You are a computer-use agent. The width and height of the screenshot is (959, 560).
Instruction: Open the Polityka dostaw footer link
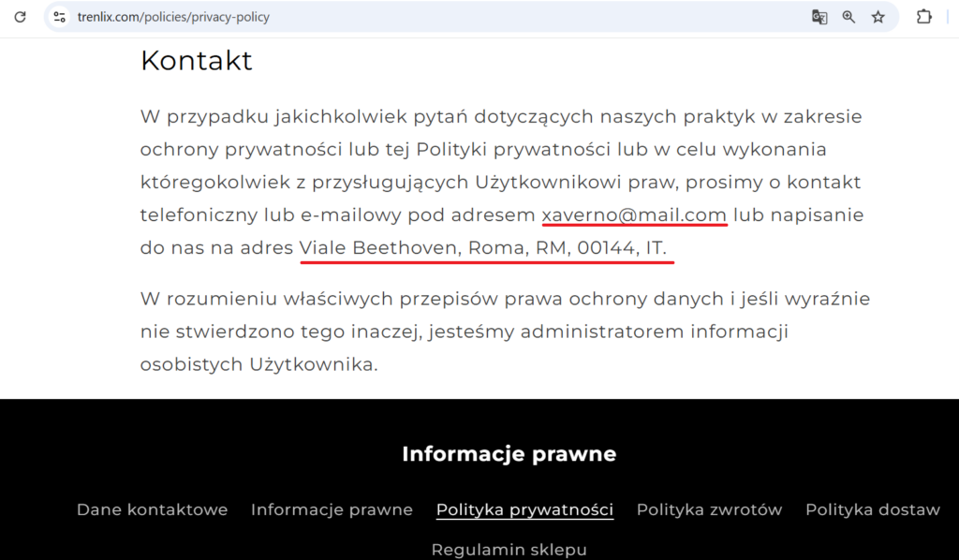click(873, 509)
